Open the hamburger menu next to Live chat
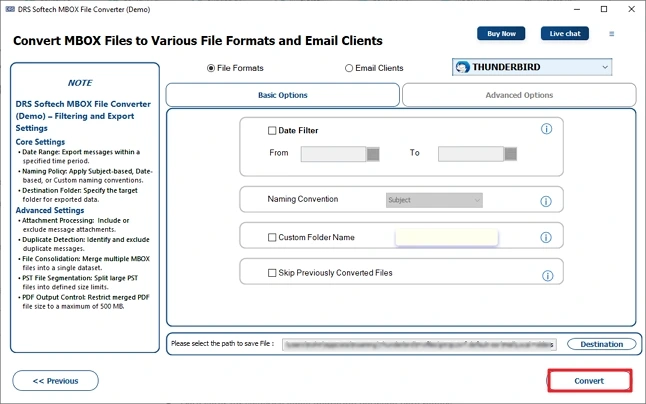The image size is (646, 404). (x=612, y=34)
